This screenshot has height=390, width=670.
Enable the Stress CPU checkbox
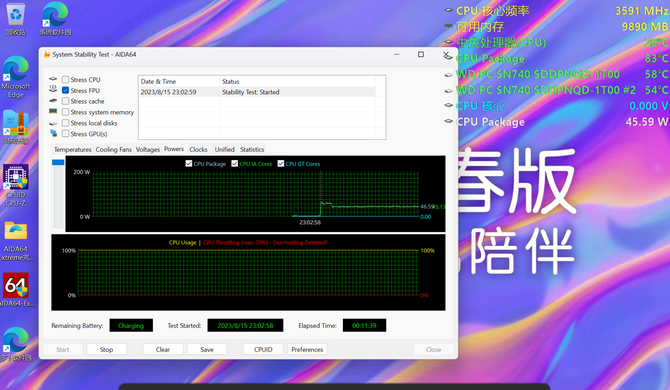(x=65, y=79)
